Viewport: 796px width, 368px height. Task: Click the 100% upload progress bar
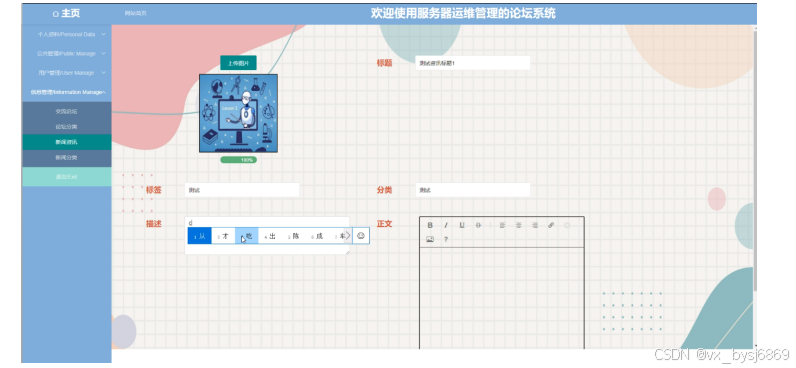click(238, 160)
